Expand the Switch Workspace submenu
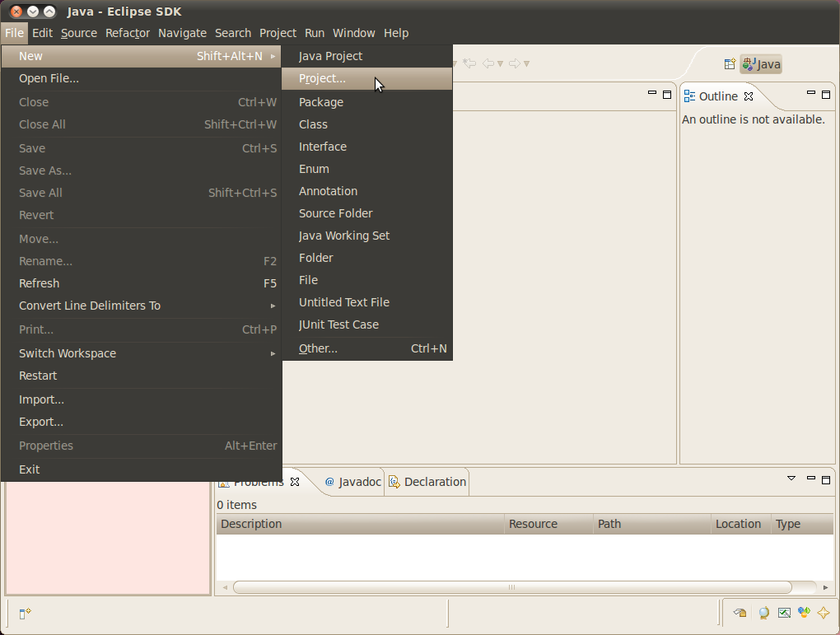The height and width of the screenshot is (635, 840). [273, 353]
